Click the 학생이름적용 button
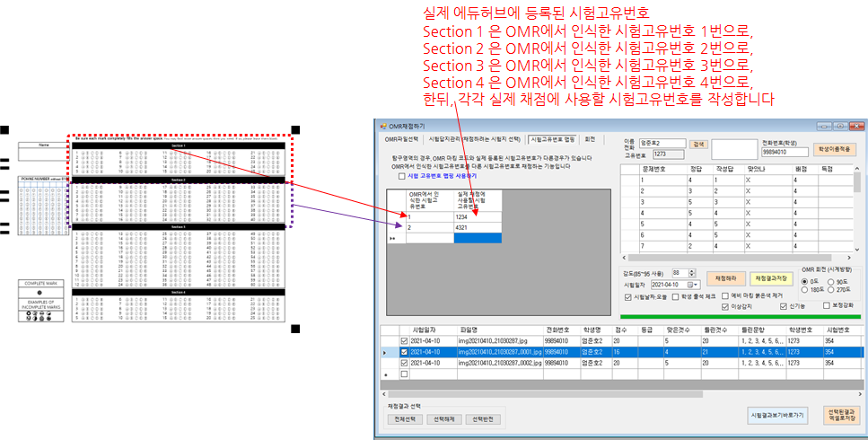The width and height of the screenshot is (868, 440). (834, 150)
